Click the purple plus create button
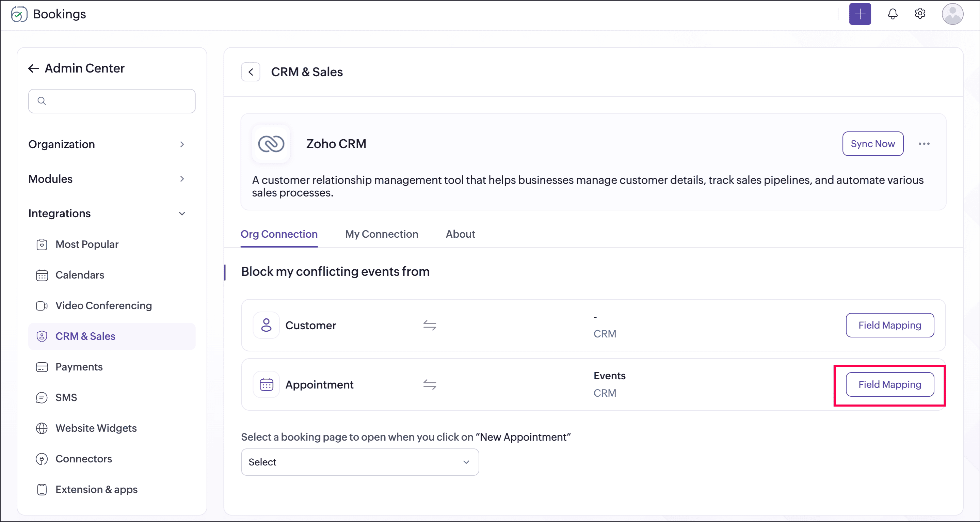Viewport: 980px width, 522px height. (860, 14)
